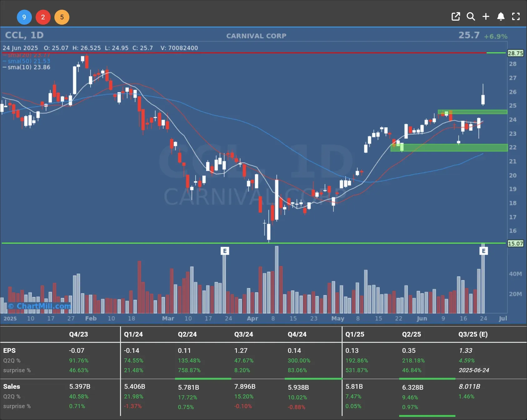The image size is (527, 420).
Task: Click the sales Q2Q 40.58% value
Action: pyautogui.click(x=79, y=397)
